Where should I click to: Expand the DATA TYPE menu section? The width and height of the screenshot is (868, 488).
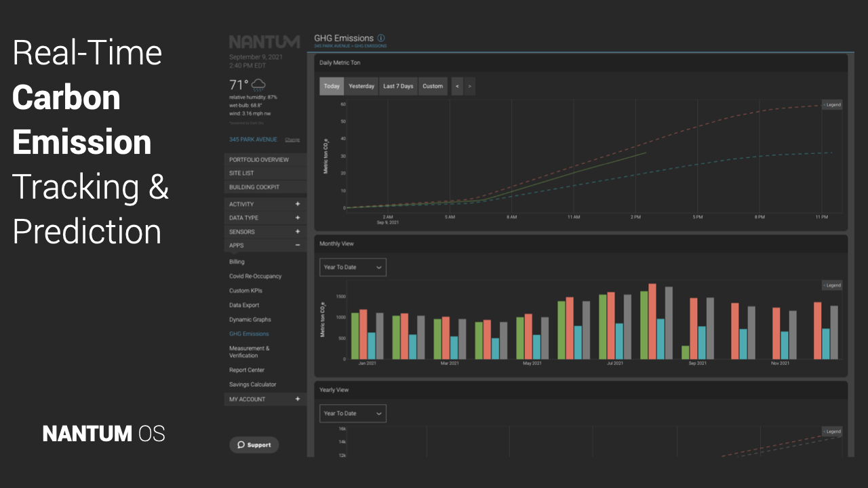click(265, 218)
